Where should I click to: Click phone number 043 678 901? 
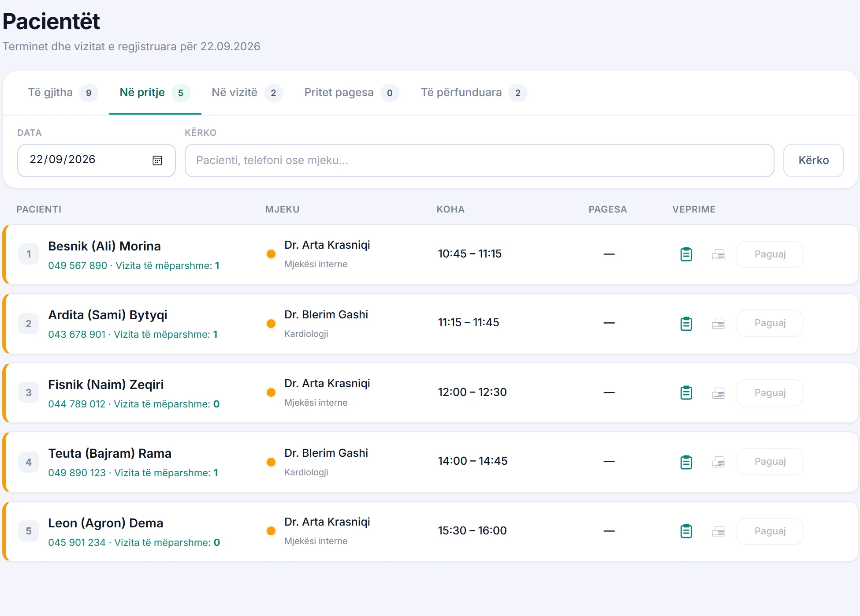(77, 334)
